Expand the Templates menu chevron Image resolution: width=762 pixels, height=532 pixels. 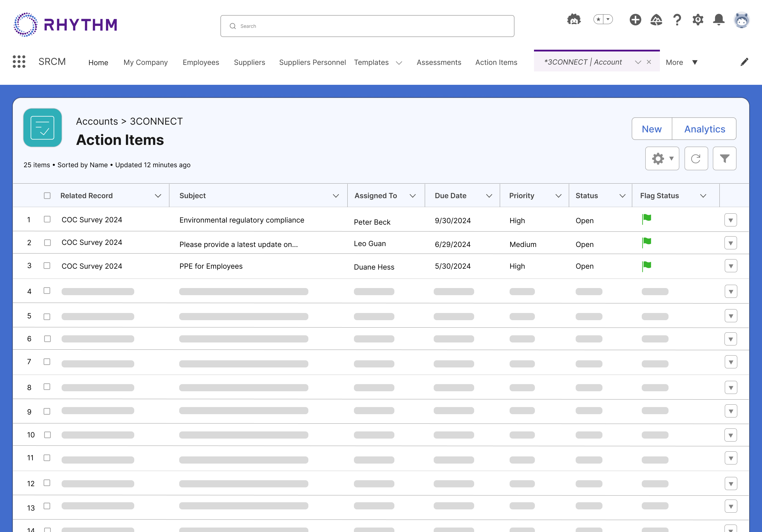click(399, 63)
